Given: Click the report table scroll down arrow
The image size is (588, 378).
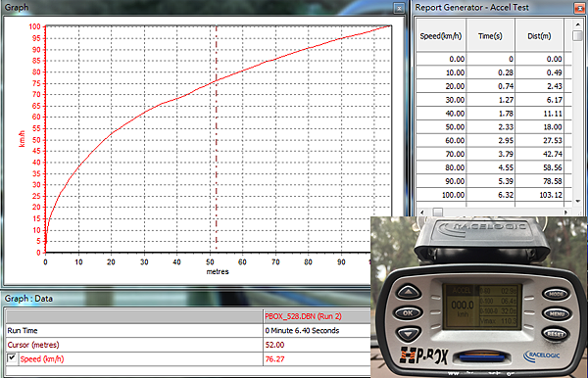Looking at the screenshot, I should pos(578,201).
